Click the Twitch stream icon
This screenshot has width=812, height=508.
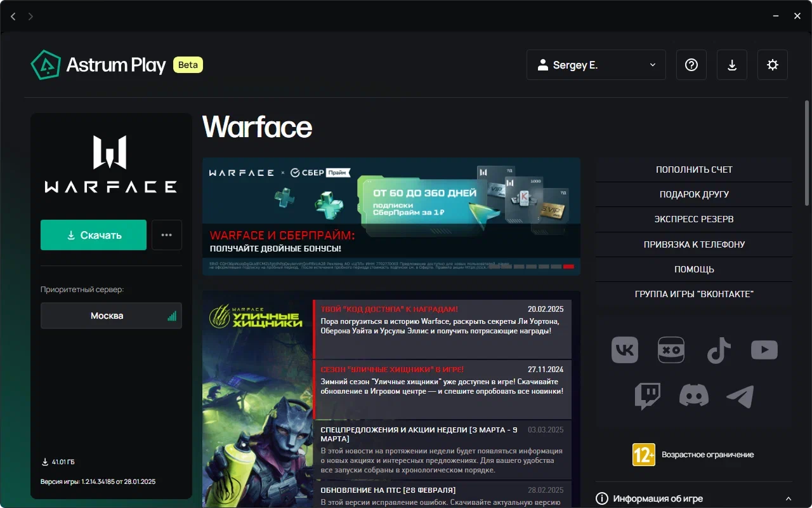[x=648, y=396]
